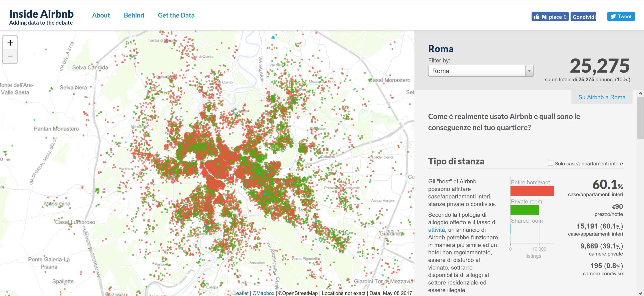
Task: Open the Behind page
Action: [134, 15]
